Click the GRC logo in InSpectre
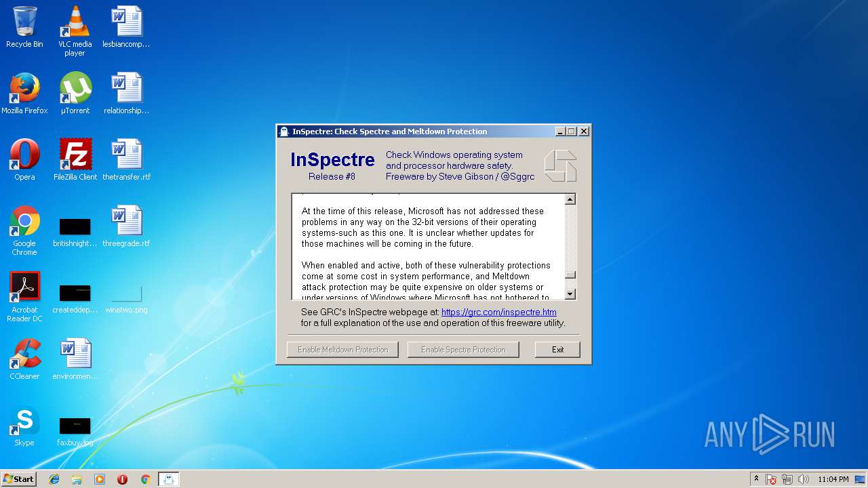The width and height of the screenshot is (868, 488). coord(560,166)
